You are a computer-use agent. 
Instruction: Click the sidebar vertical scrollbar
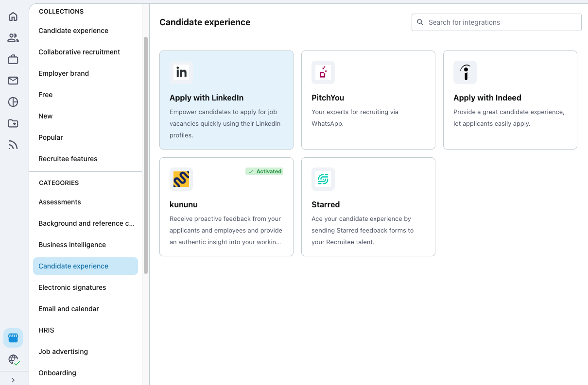pyautogui.click(x=146, y=155)
